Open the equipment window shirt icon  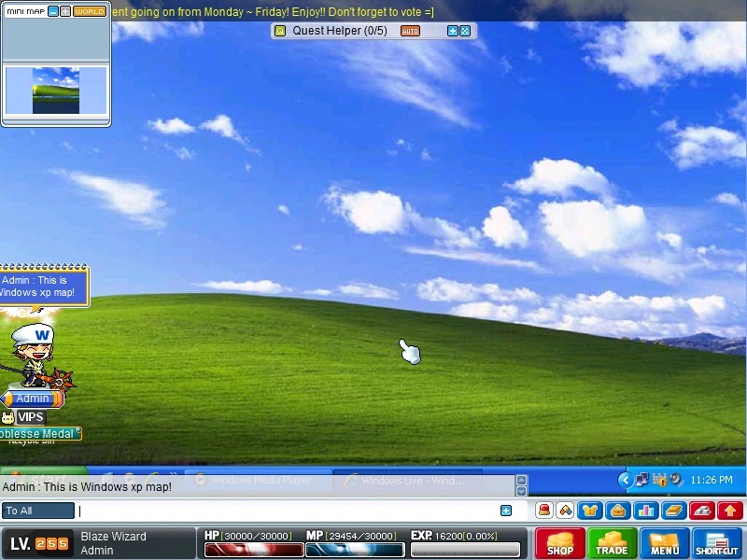point(590,511)
